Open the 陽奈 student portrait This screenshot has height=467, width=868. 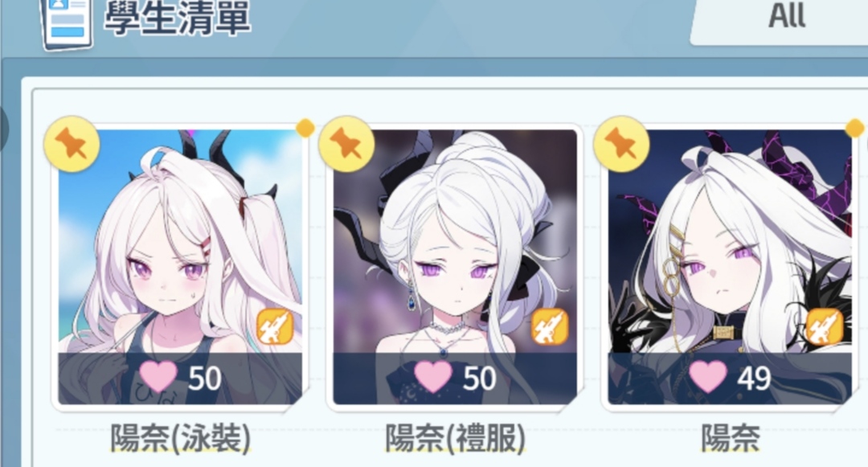pos(730,267)
